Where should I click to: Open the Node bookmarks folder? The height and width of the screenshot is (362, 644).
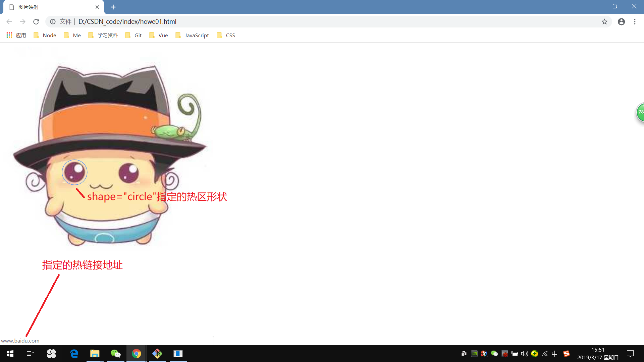coord(45,35)
